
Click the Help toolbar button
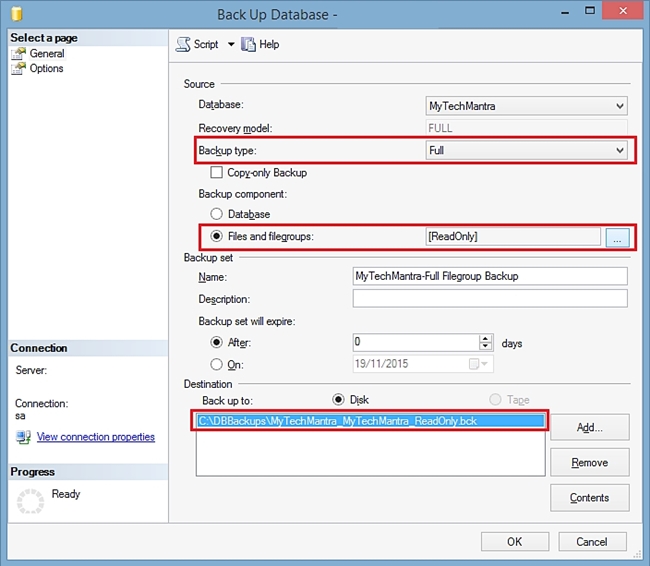pyautogui.click(x=260, y=44)
